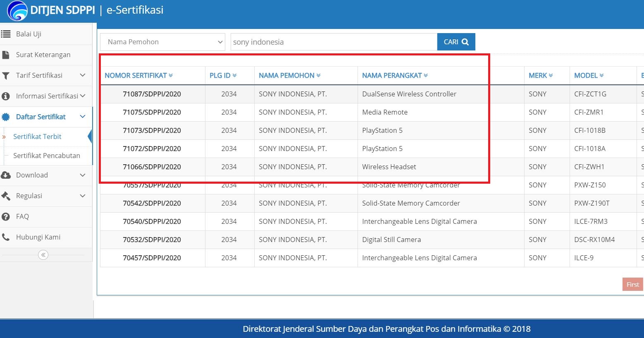Click Media Remote device name
Image resolution: width=644 pixels, height=338 pixels.
coord(385,112)
